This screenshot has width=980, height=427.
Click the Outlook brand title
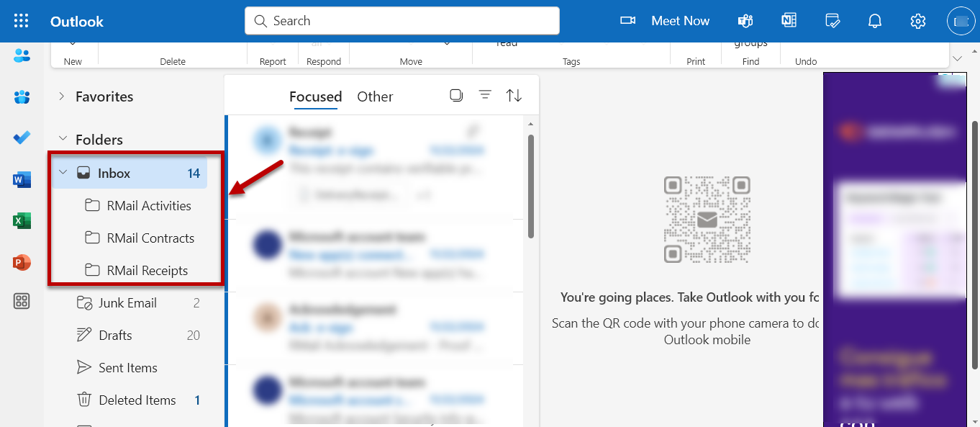(77, 22)
